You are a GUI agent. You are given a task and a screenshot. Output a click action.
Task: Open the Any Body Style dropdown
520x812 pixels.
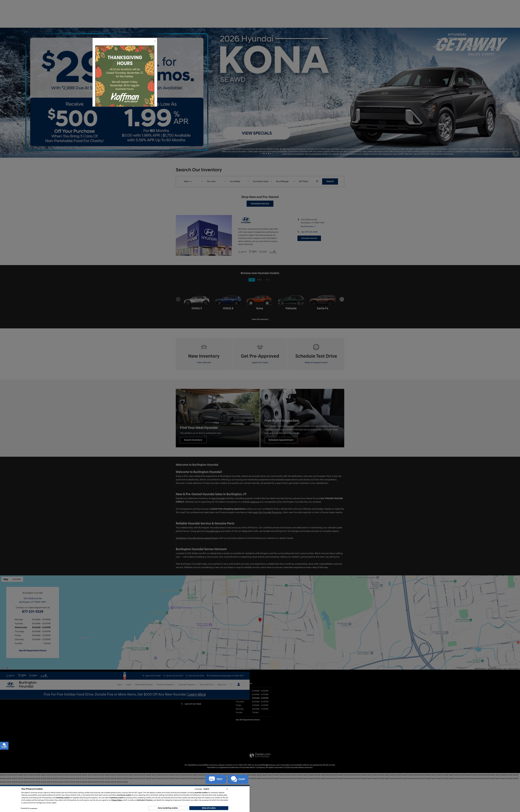click(x=262, y=181)
